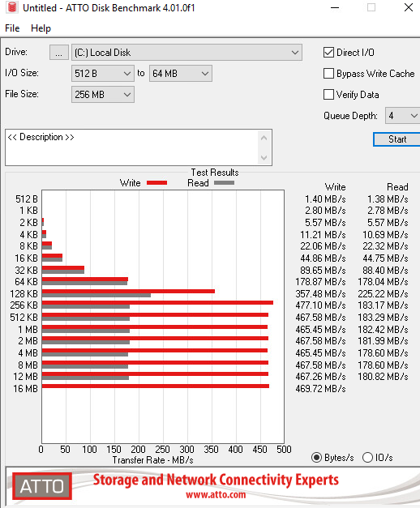The height and width of the screenshot is (508, 420).
Task: Click the 180.82 MB/s read value
Action: coord(383,377)
